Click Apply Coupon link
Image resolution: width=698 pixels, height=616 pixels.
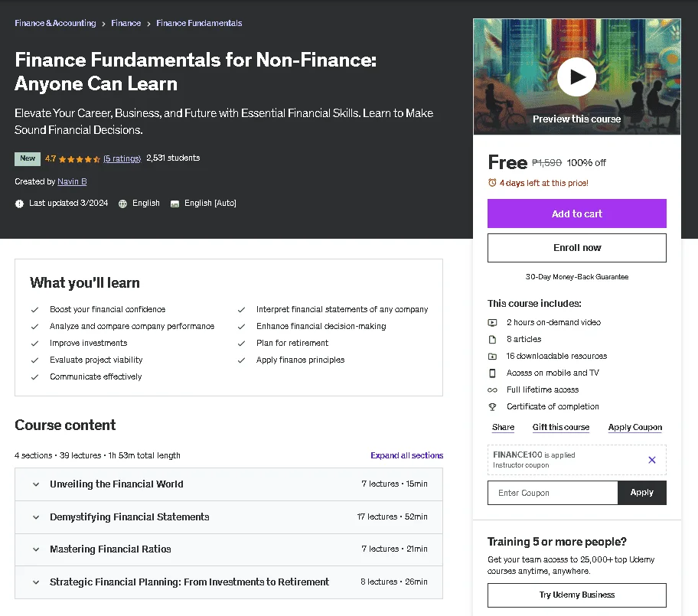[x=635, y=427]
